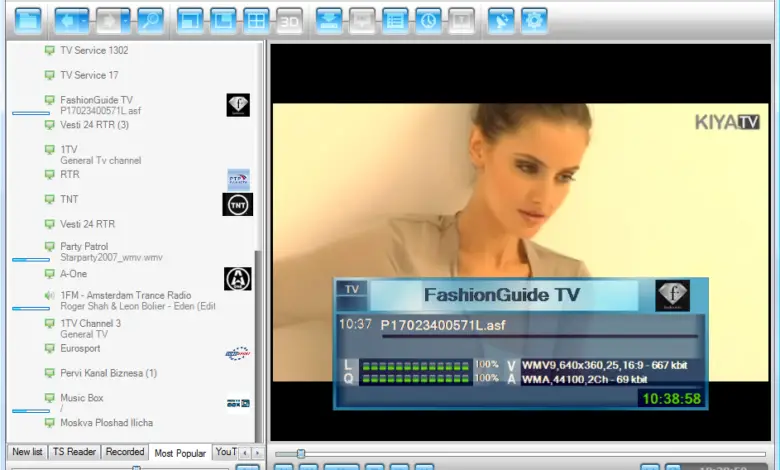The height and width of the screenshot is (470, 780).
Task: Click the A-One channel logo
Action: coord(238,279)
